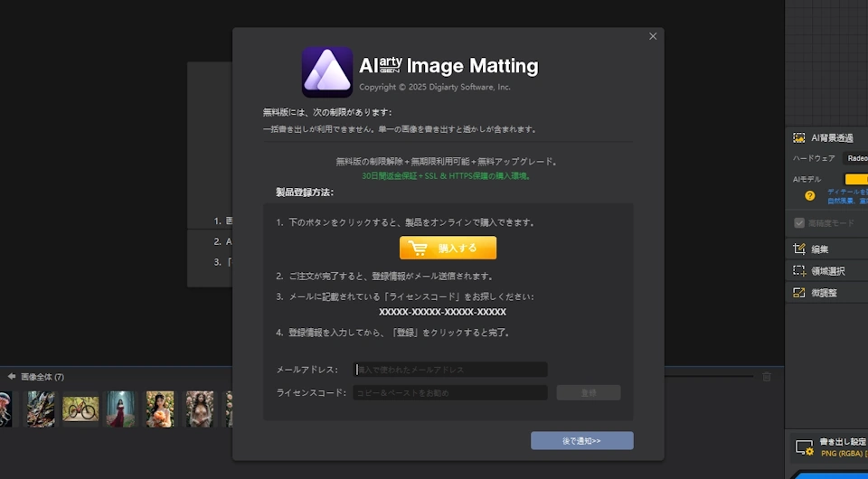Click the orange 購入する purchase button
Screen dimensions: 868x479
[448, 248]
